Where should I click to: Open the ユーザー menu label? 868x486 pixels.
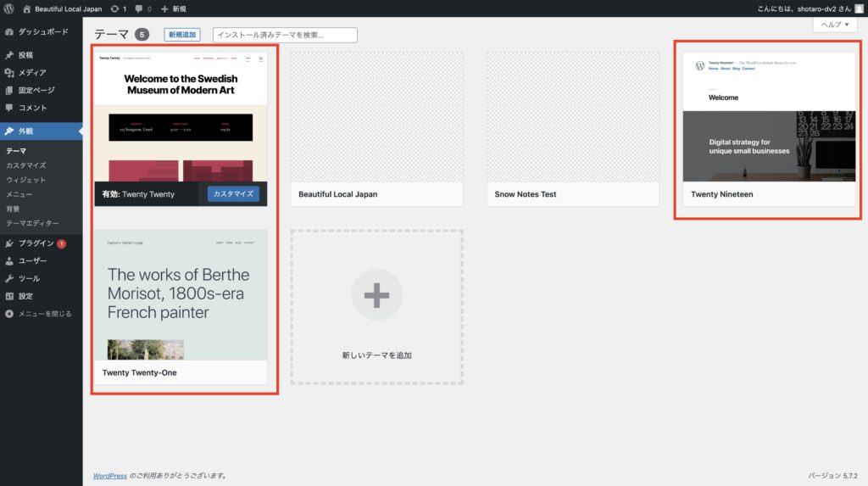point(33,261)
